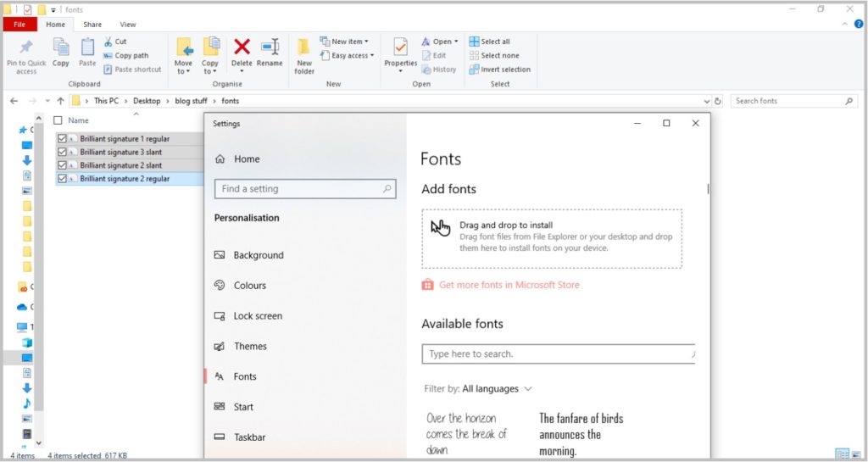Click the Pin to Quick access icon

25,47
